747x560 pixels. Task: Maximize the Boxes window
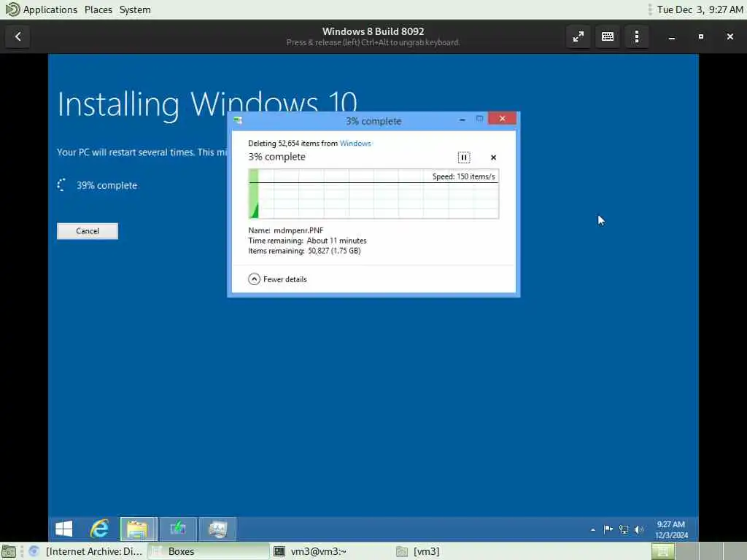[x=701, y=36]
